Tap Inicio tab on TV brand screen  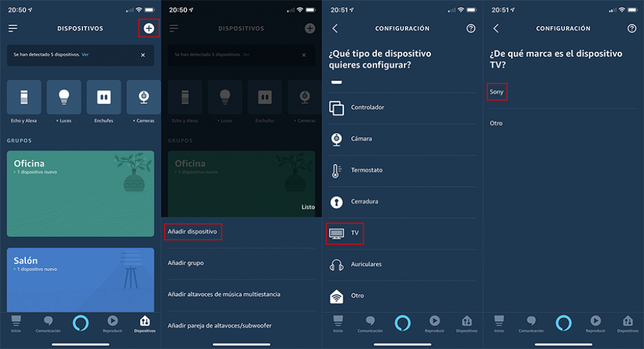(x=499, y=324)
